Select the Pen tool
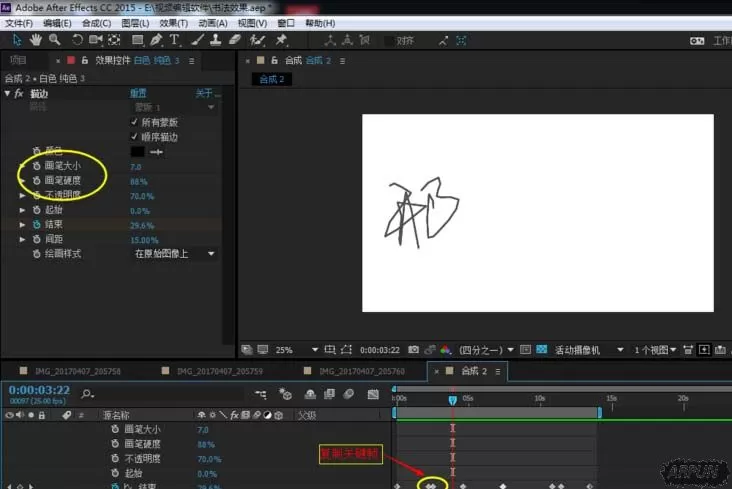 [156, 40]
